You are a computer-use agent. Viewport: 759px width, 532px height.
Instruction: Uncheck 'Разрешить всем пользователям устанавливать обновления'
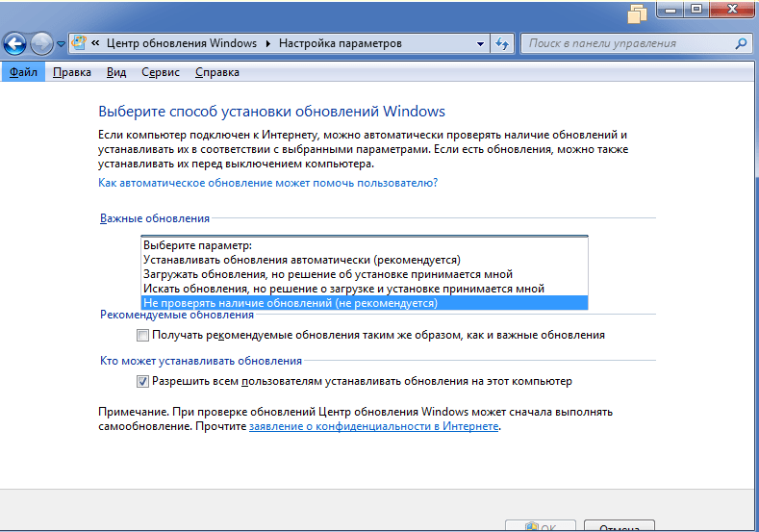[x=142, y=382]
